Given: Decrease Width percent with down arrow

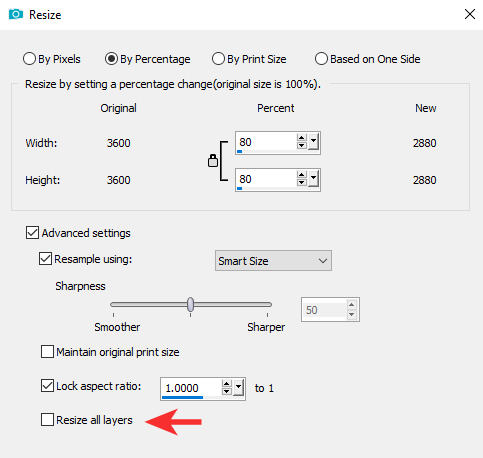Looking at the screenshot, I should click(x=301, y=145).
